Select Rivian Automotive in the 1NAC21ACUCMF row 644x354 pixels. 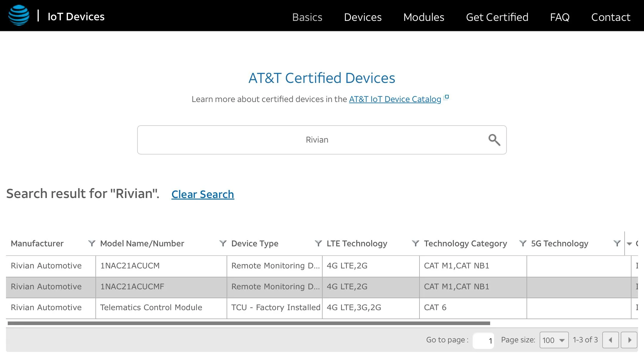coord(51,287)
